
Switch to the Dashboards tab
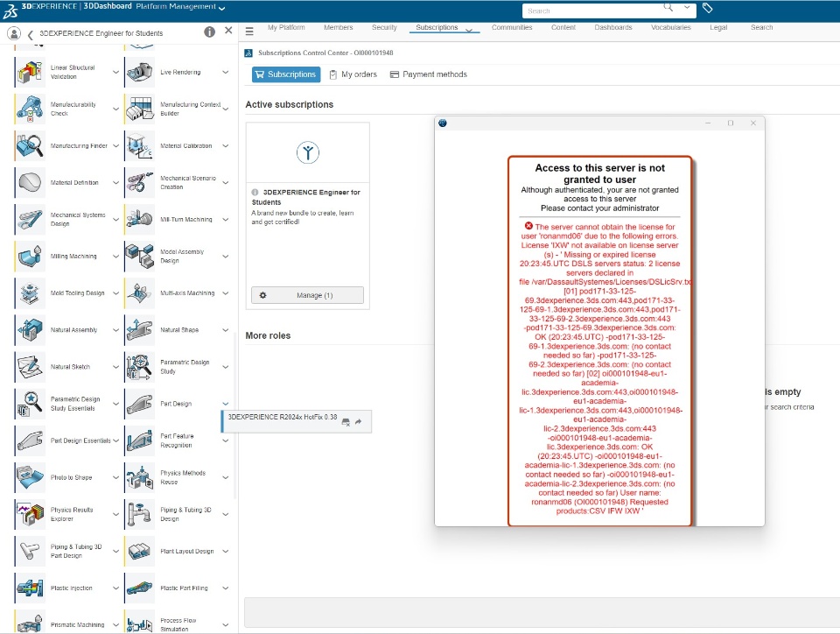612,27
